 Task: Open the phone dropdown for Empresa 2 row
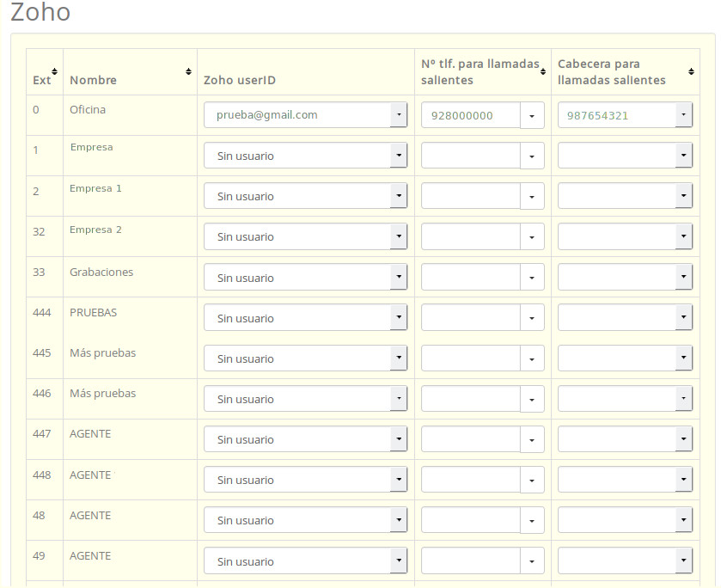[x=532, y=236]
